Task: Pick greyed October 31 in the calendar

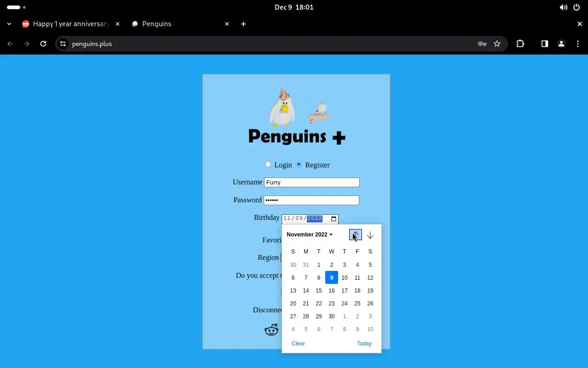Action: tap(306, 265)
